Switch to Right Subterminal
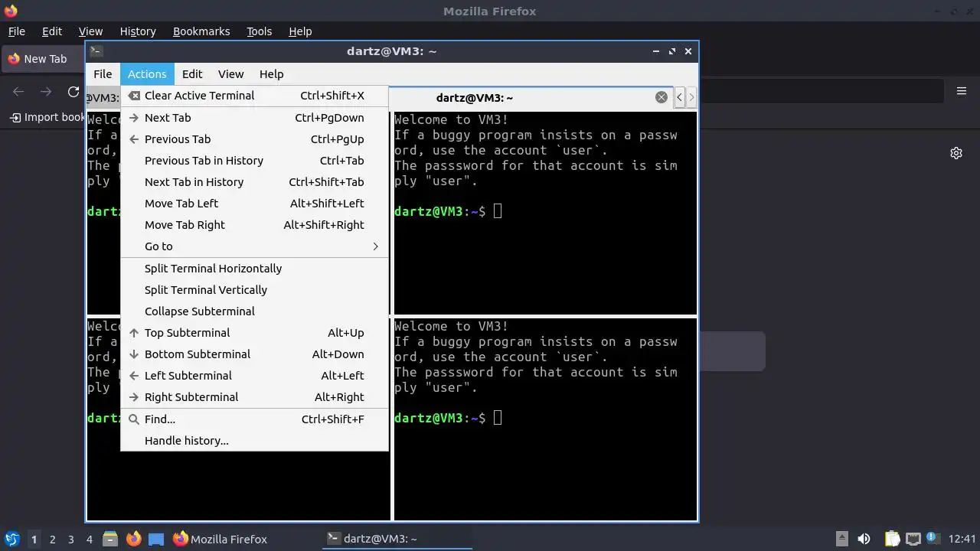 pyautogui.click(x=254, y=397)
